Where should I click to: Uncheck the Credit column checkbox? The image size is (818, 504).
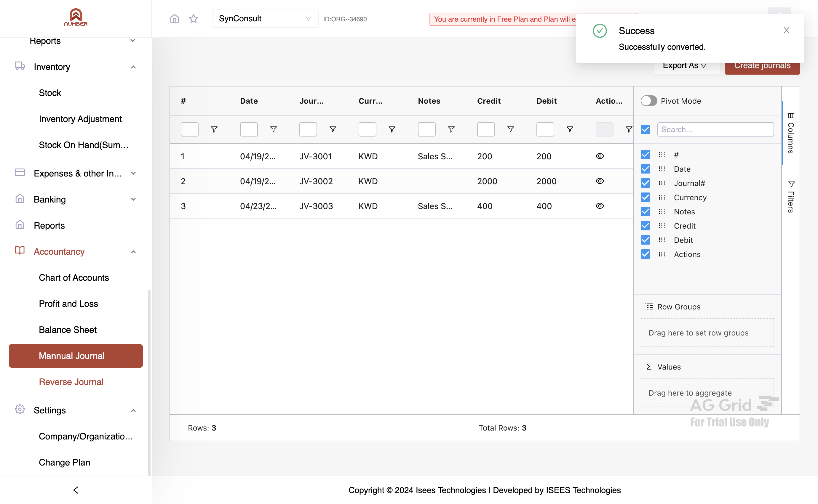click(x=646, y=226)
